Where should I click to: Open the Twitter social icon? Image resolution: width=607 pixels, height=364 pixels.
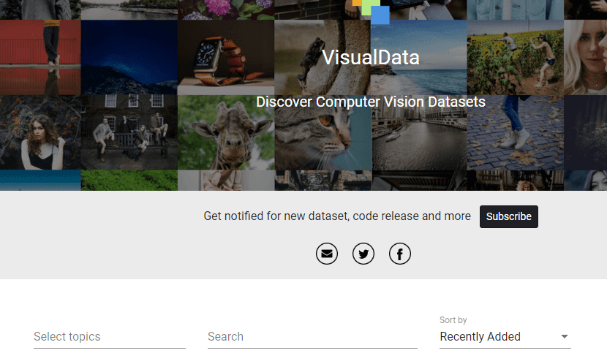coord(363,254)
